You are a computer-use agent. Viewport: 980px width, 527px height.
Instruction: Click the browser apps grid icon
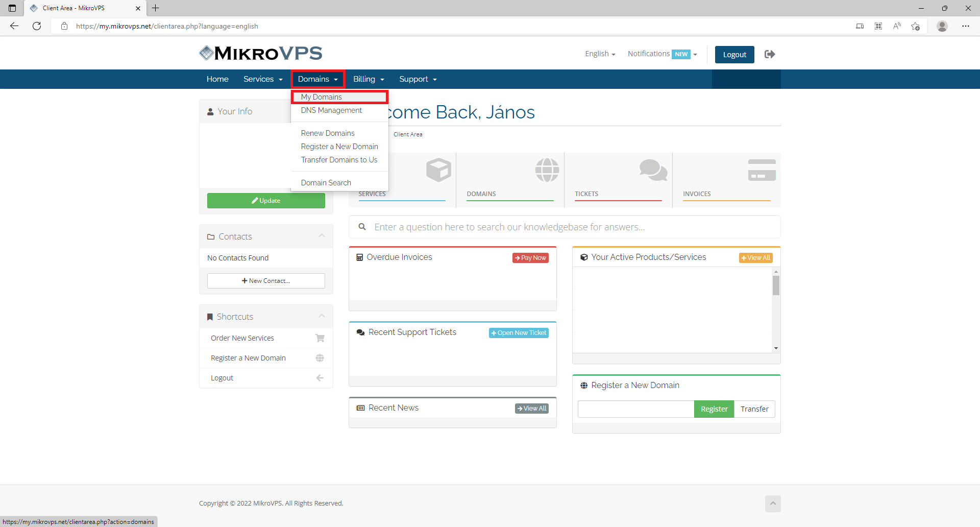coord(878,26)
